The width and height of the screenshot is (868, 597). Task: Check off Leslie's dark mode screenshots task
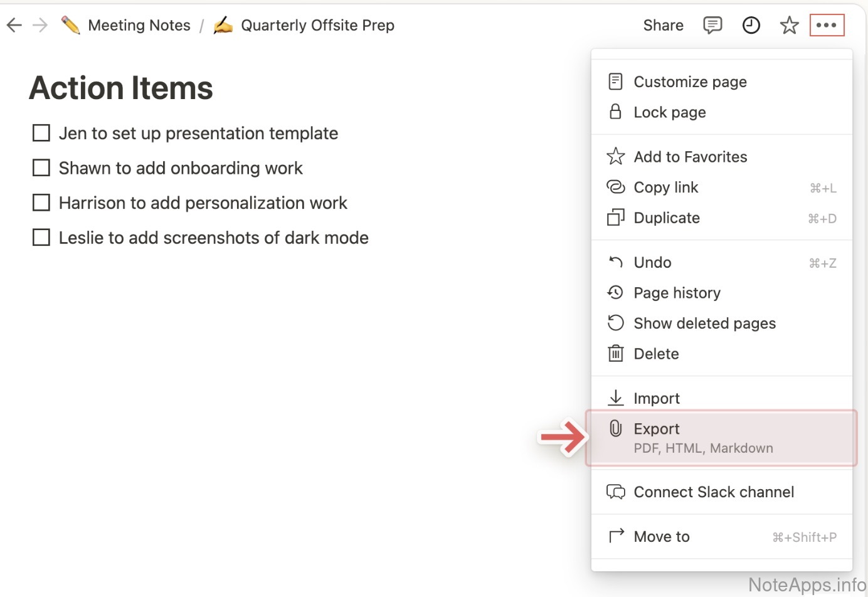tap(41, 238)
